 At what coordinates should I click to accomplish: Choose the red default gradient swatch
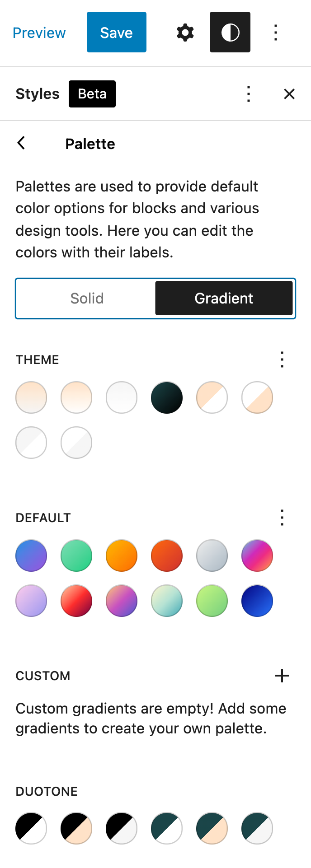pos(76,601)
